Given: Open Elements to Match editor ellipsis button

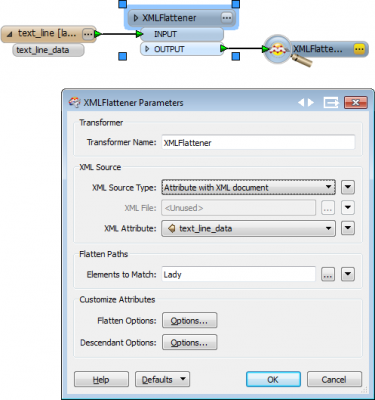Looking at the screenshot, I should coord(328,275).
